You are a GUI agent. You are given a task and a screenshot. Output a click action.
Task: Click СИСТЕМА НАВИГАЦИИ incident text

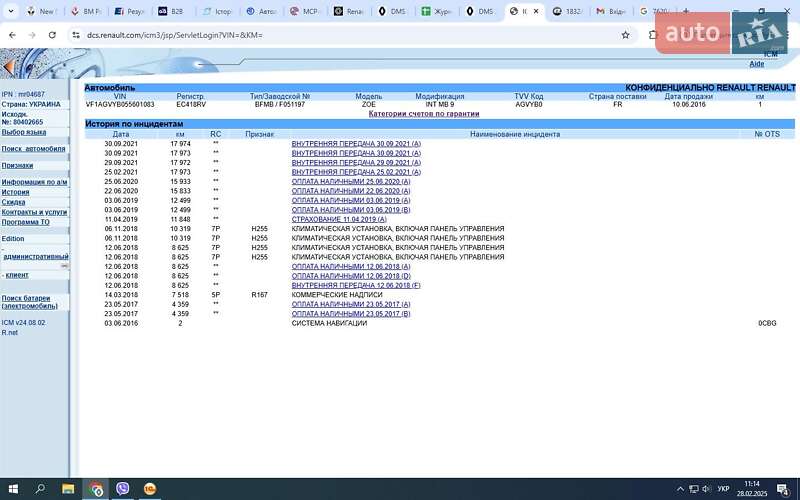[329, 323]
